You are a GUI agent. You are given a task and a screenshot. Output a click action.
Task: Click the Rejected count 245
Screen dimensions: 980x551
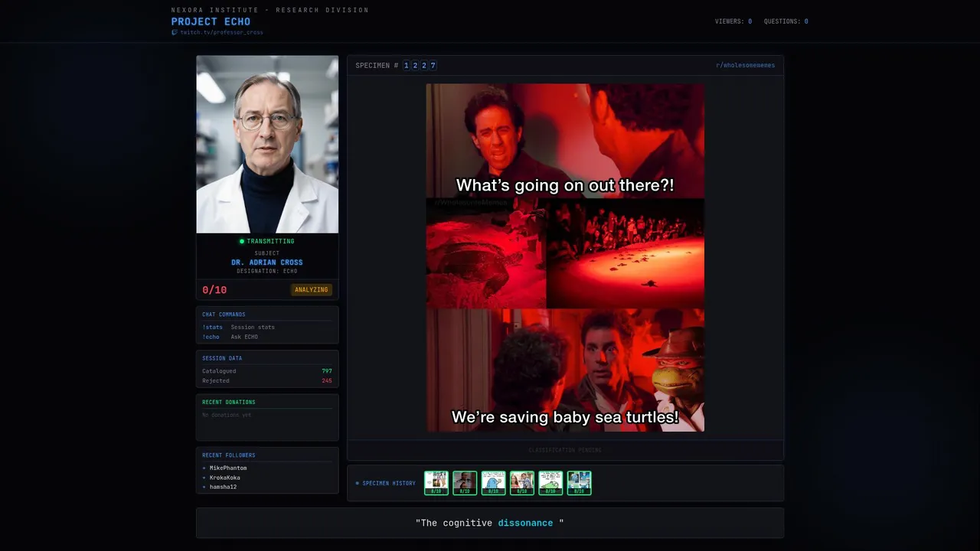[x=327, y=380]
